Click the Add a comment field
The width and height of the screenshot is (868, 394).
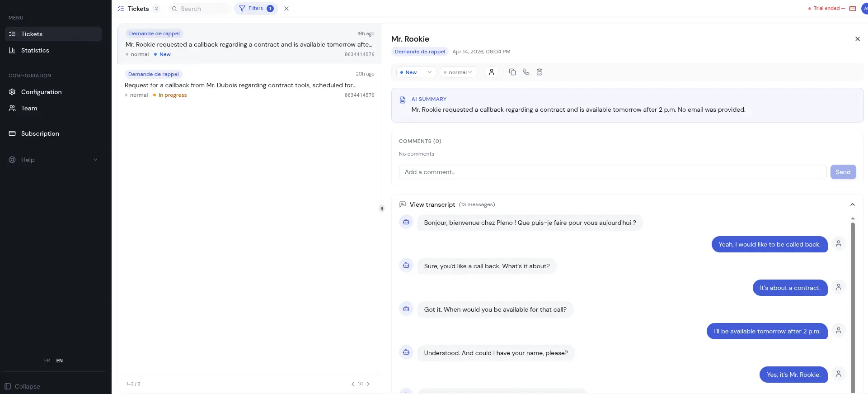pyautogui.click(x=612, y=172)
